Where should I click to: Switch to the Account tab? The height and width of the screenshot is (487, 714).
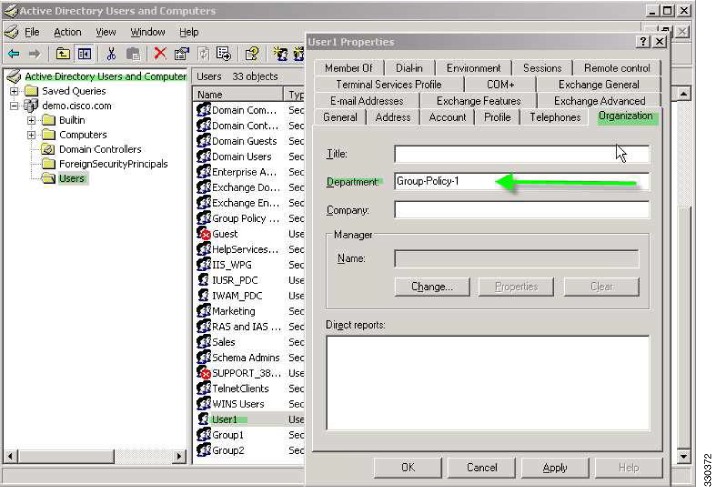[x=447, y=117]
